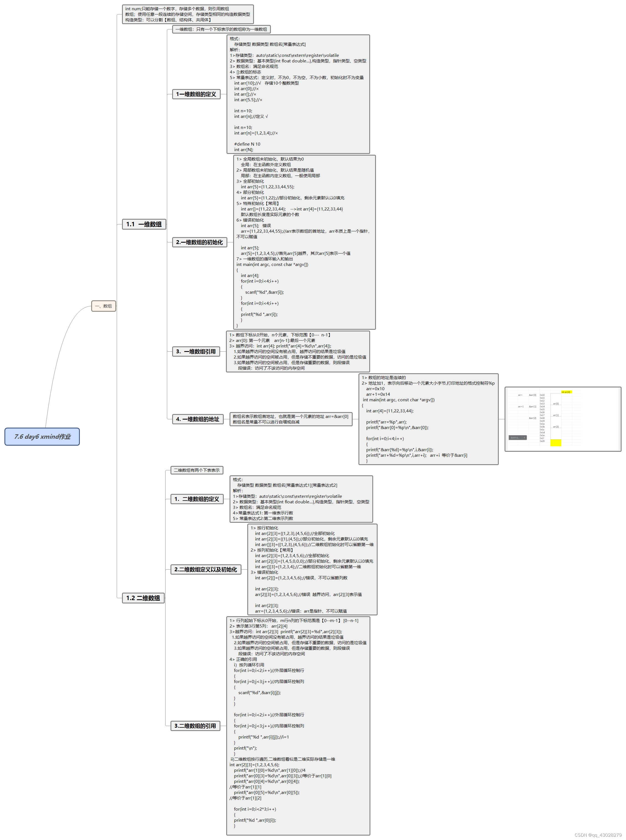The image size is (626, 840).
Task: Select the 'int num;只能存储一个数字' intro note
Action: click(x=188, y=14)
